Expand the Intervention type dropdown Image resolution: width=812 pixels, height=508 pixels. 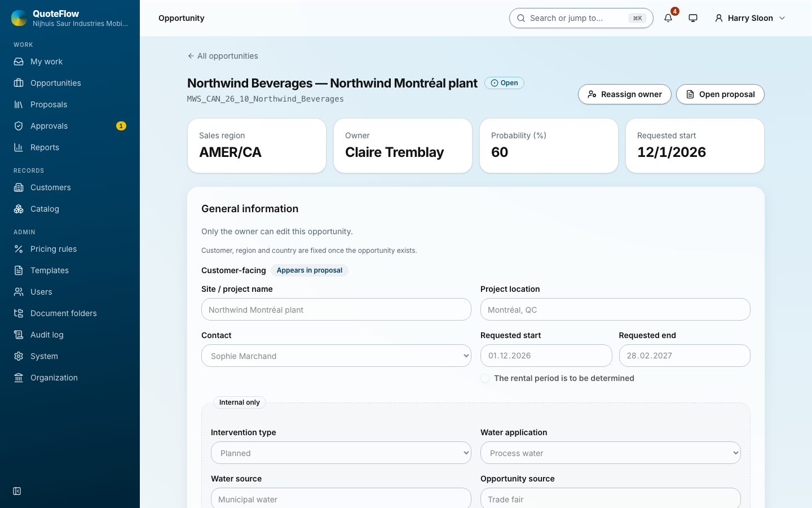pyautogui.click(x=341, y=453)
